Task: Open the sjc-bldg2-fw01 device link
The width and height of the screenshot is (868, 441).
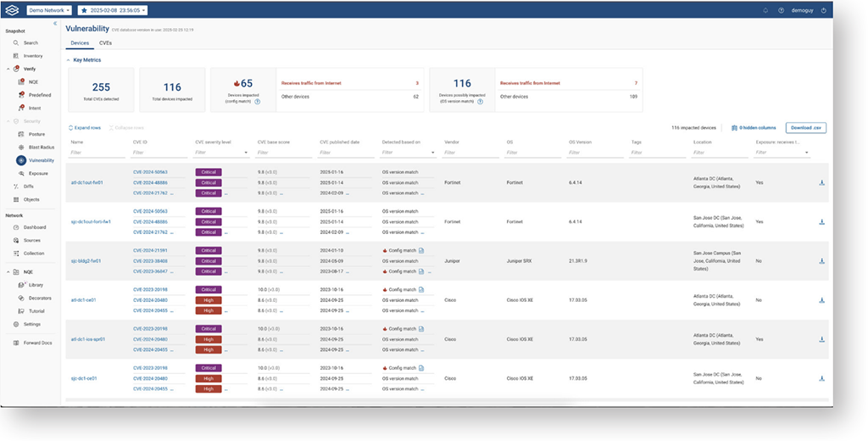Action: [86, 261]
